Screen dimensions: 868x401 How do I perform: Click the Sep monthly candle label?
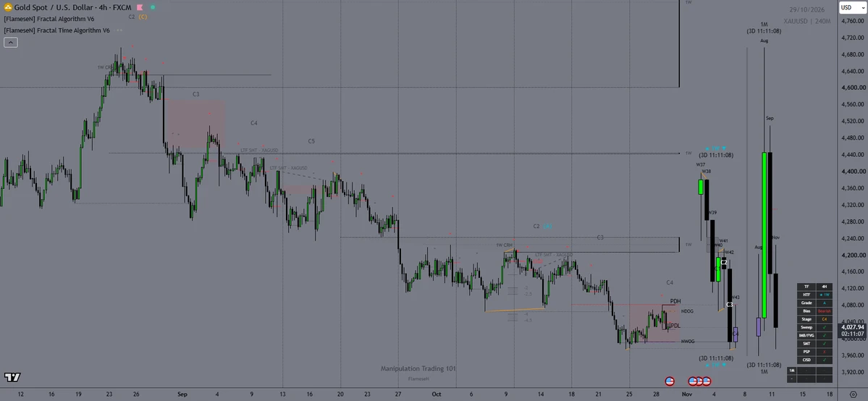click(x=770, y=119)
